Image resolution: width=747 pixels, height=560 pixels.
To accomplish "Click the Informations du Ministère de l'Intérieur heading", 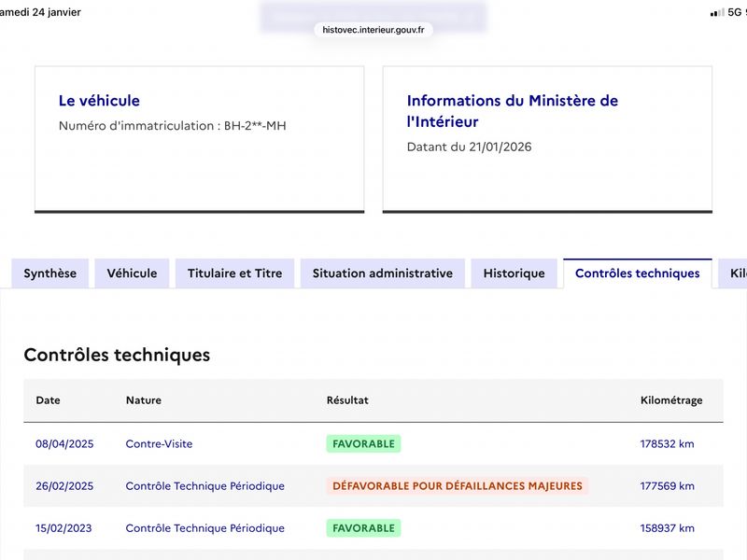I will (x=512, y=111).
